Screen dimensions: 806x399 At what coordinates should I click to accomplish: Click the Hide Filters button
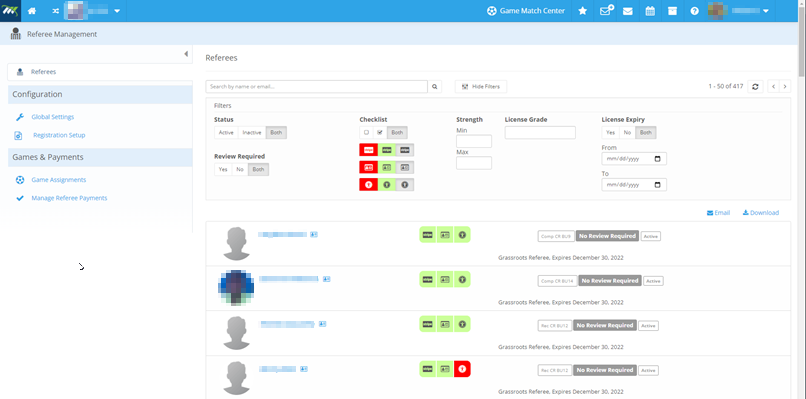click(x=481, y=86)
